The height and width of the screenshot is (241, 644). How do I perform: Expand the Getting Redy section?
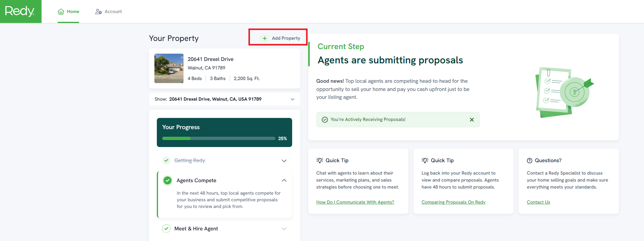(284, 161)
